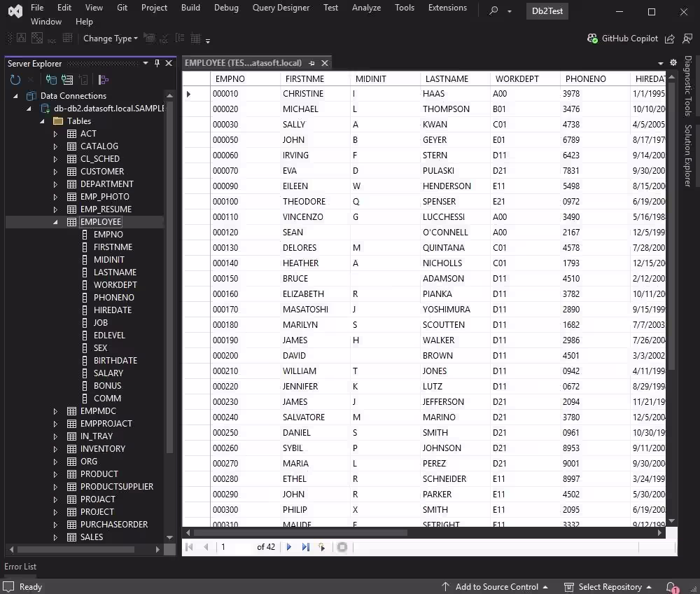The height and width of the screenshot is (594, 700).
Task: Open the Send Feedback icon
Action: click(x=687, y=39)
